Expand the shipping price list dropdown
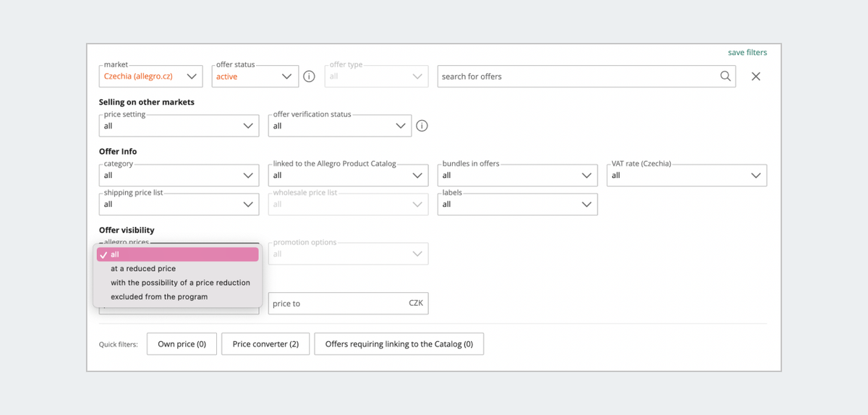The width and height of the screenshot is (868, 415). pyautogui.click(x=179, y=204)
